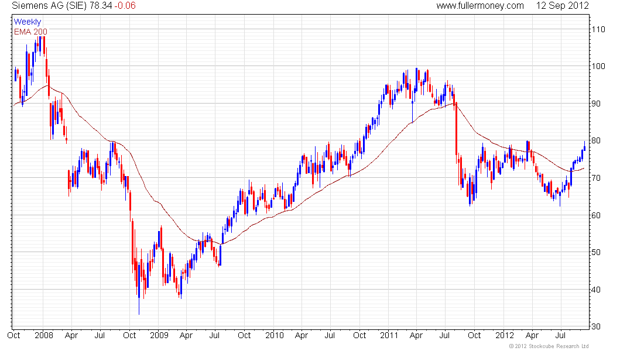644x351 pixels.
Task: Click the 60 price axis label
Action: click(596, 215)
